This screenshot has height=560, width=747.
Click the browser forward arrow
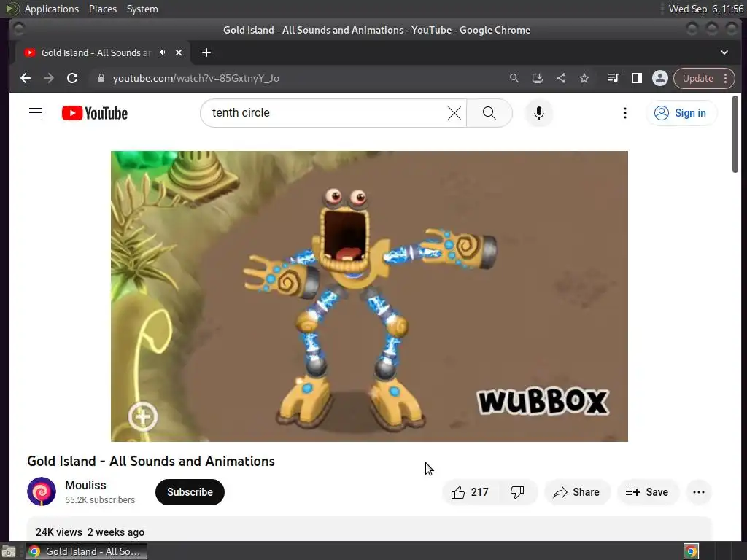pyautogui.click(x=49, y=78)
